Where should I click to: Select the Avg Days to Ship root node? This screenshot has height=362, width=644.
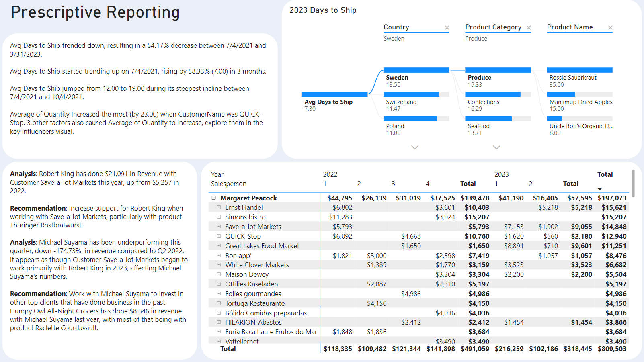[x=334, y=102]
